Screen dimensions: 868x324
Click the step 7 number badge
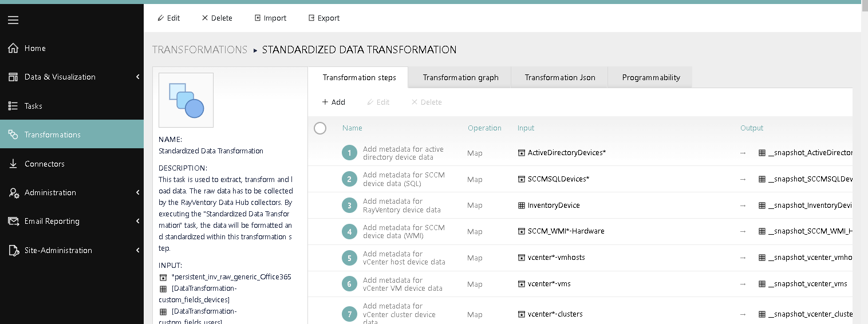click(x=349, y=314)
